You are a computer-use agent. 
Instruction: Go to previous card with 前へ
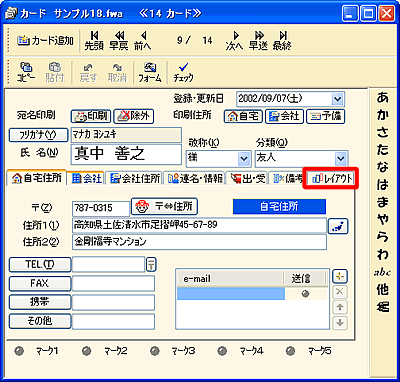coord(143,41)
